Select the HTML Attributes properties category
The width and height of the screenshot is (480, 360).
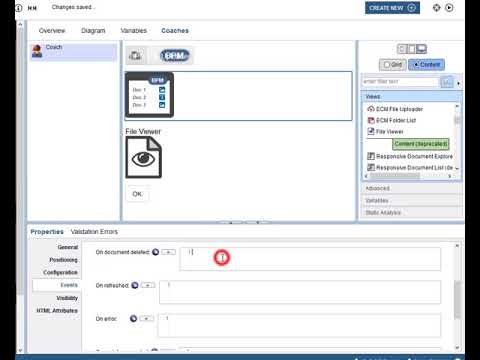point(57,311)
